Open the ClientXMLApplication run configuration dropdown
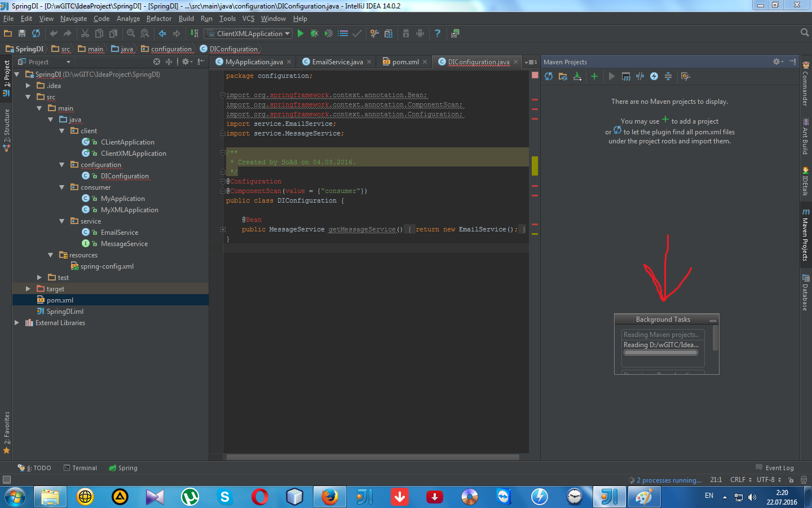 (249, 33)
